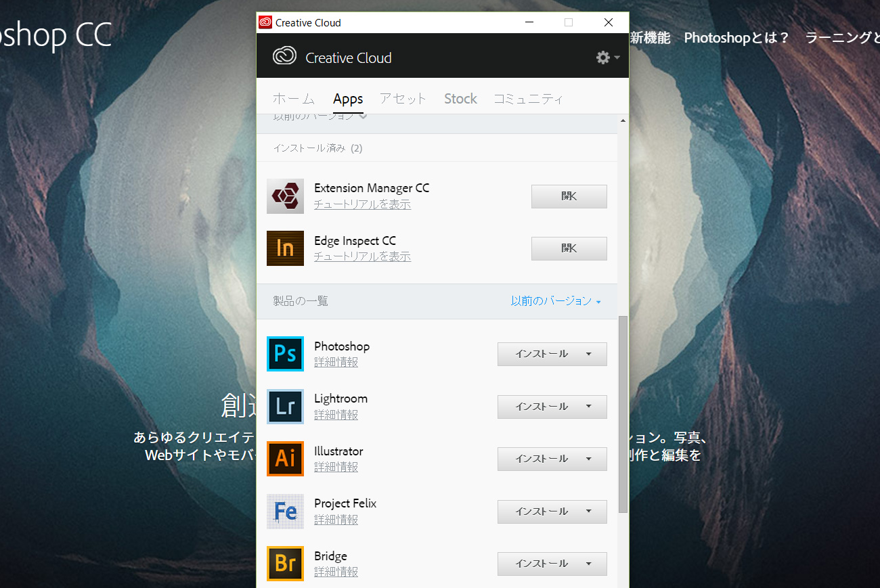Click the Creative Cloud logo in header

tap(284, 57)
